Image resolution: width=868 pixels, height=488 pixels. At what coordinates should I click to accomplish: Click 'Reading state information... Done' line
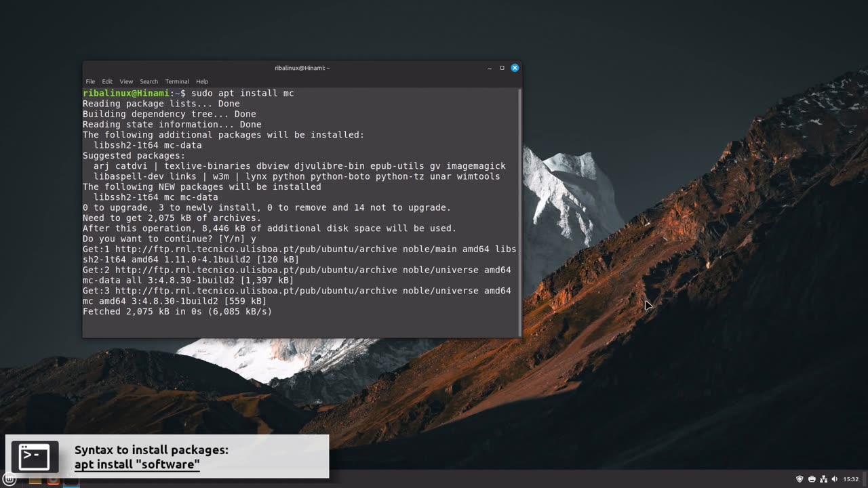pos(172,124)
